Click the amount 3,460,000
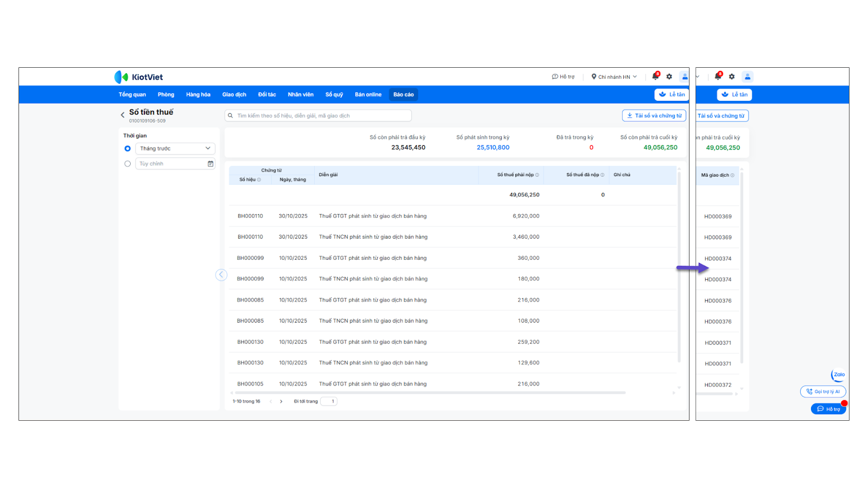This screenshot has width=868, height=488. click(x=526, y=237)
